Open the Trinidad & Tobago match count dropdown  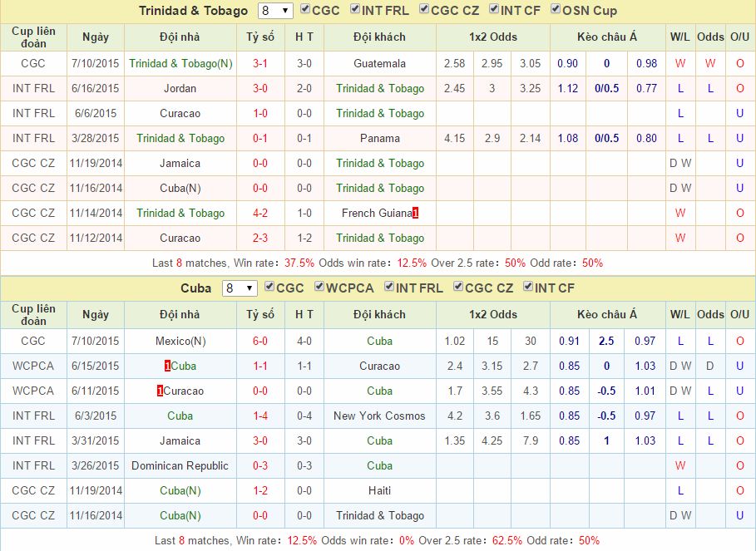[x=275, y=11]
